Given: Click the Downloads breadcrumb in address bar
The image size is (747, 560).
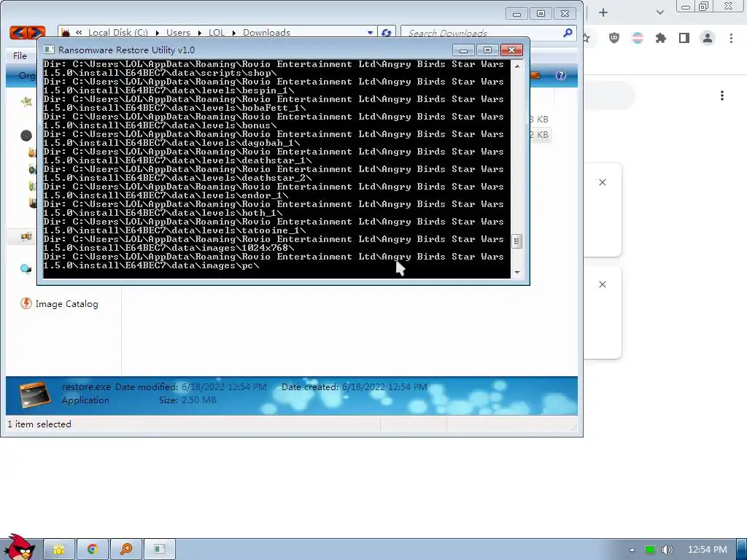Looking at the screenshot, I should [x=266, y=32].
